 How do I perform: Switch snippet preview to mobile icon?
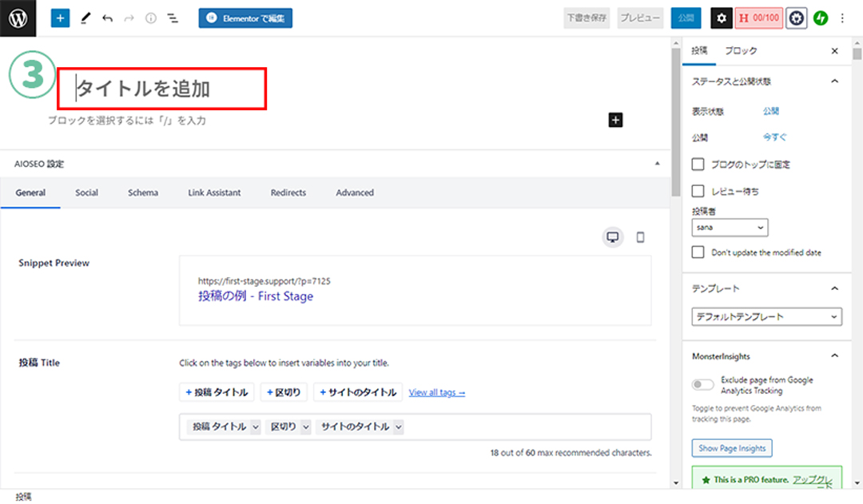coord(640,237)
